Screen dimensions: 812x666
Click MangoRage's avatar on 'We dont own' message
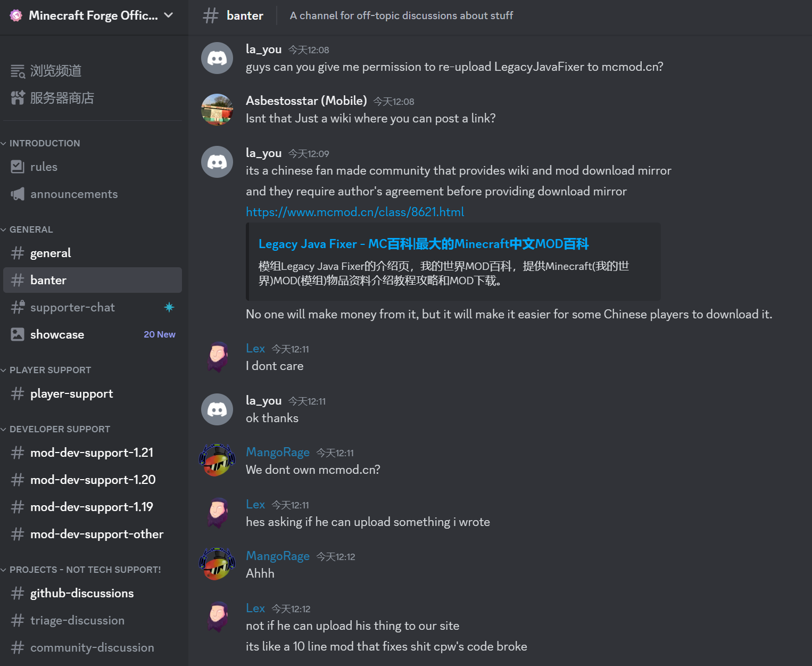[217, 461]
